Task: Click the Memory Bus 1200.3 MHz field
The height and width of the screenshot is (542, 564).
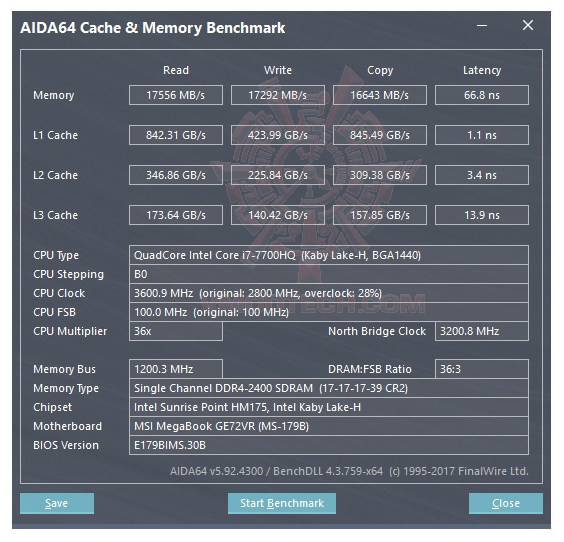Action: tap(176, 369)
